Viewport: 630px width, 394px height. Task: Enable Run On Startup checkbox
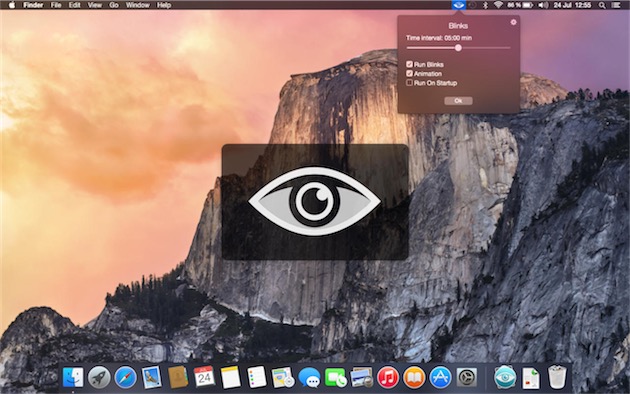[409, 83]
